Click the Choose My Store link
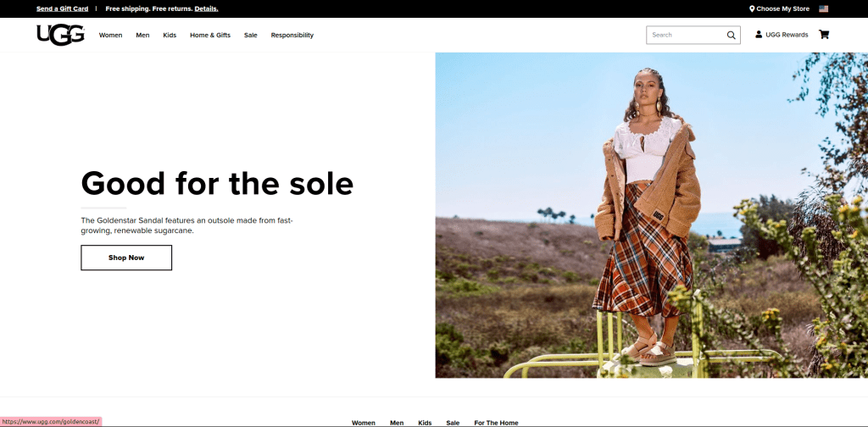 pyautogui.click(x=782, y=8)
